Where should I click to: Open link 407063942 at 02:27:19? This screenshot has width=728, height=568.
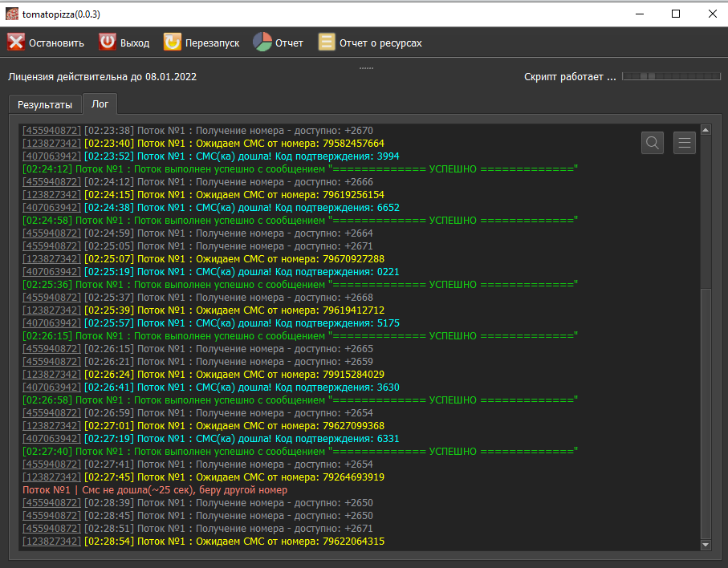tap(51, 439)
